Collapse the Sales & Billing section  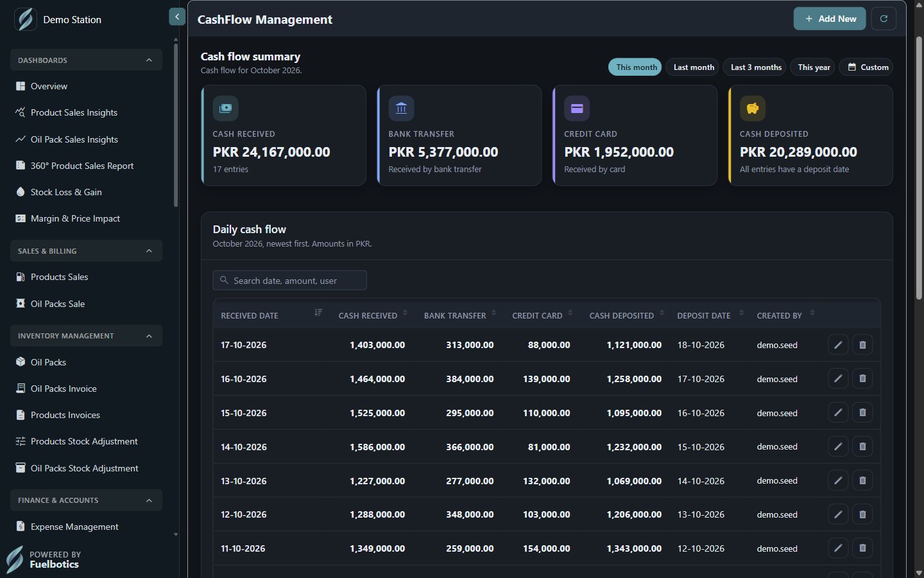(86, 251)
